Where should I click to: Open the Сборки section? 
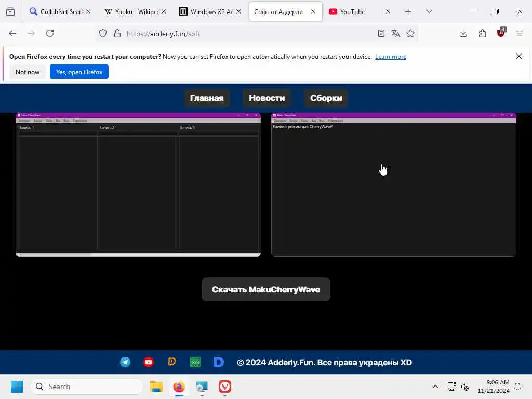(x=326, y=98)
